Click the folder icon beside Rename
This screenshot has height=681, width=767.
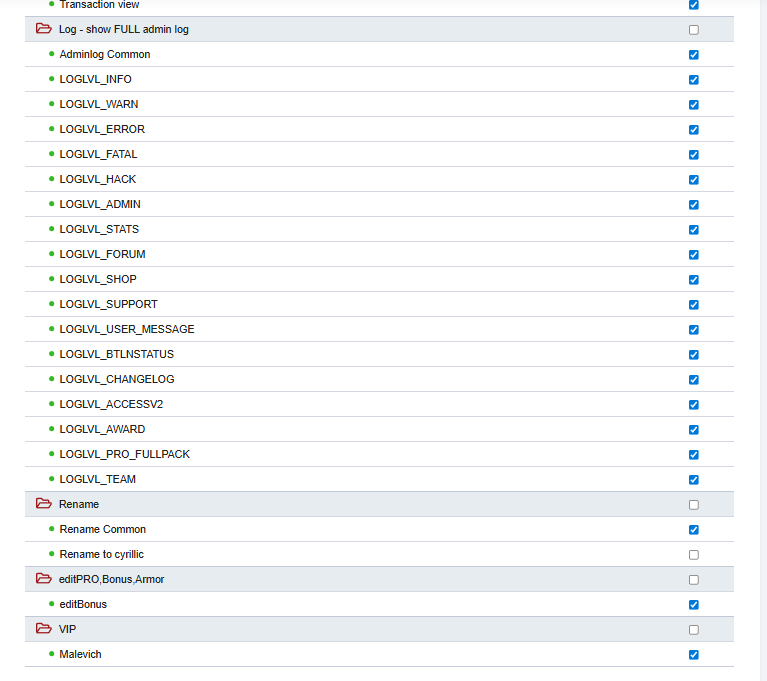click(44, 503)
